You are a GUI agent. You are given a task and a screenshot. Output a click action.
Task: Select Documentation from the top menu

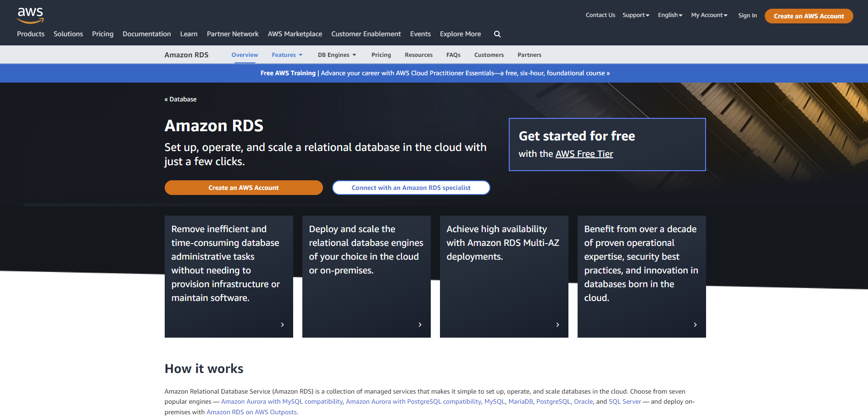(x=147, y=33)
